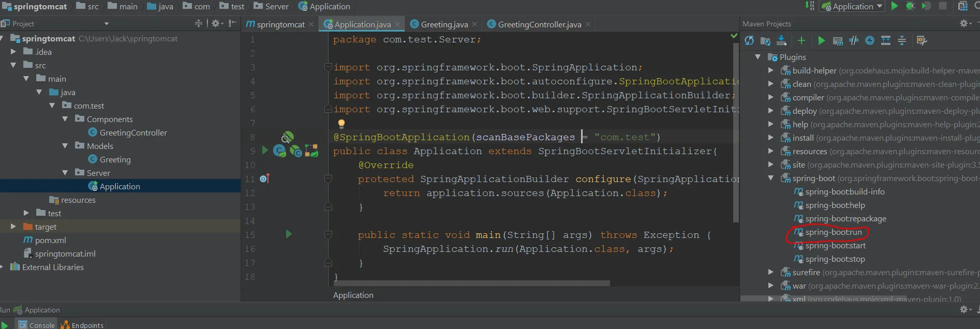Click Spring bean class gutter icon on line 9
The height and width of the screenshot is (329, 980).
279,151
